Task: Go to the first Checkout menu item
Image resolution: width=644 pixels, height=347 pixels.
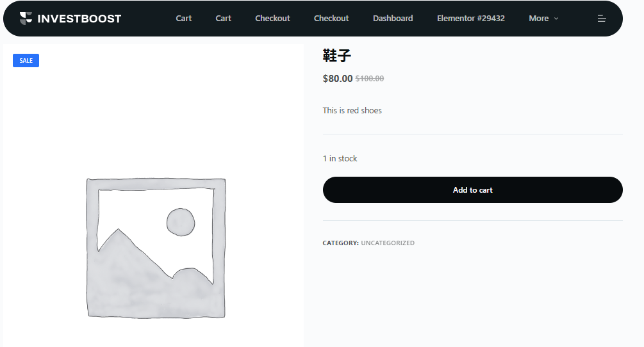Action: (x=272, y=19)
